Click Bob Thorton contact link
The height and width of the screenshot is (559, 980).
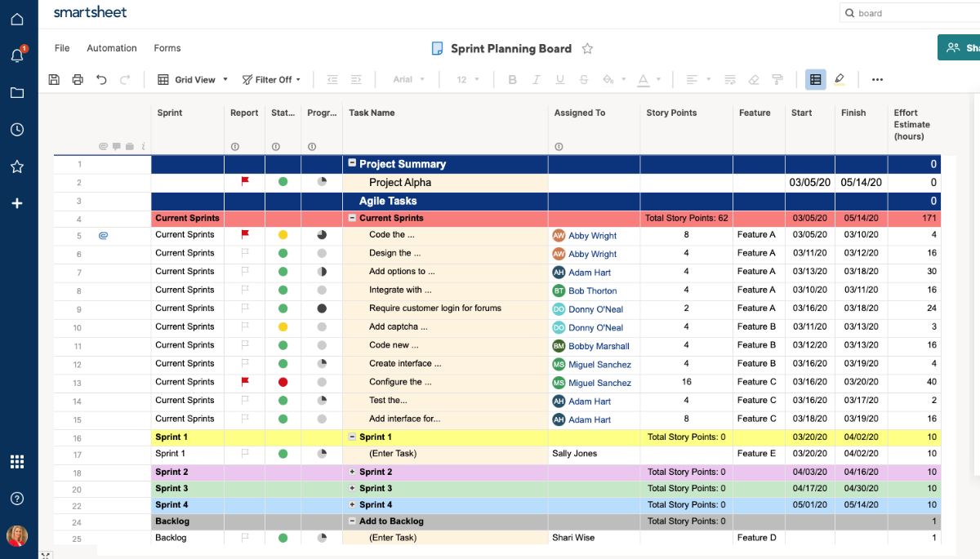click(593, 291)
